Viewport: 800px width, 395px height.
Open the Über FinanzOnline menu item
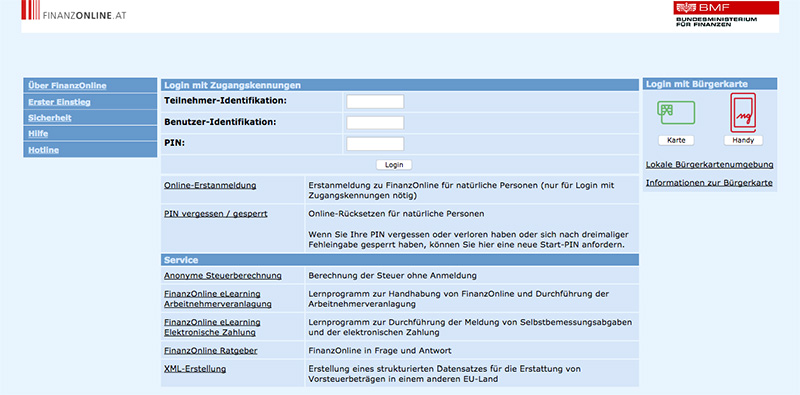click(67, 86)
